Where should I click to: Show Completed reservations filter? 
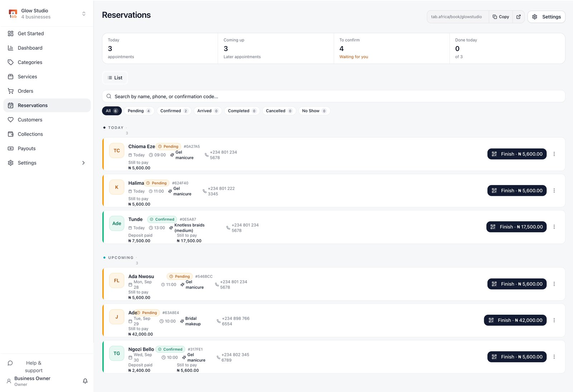coord(242,111)
